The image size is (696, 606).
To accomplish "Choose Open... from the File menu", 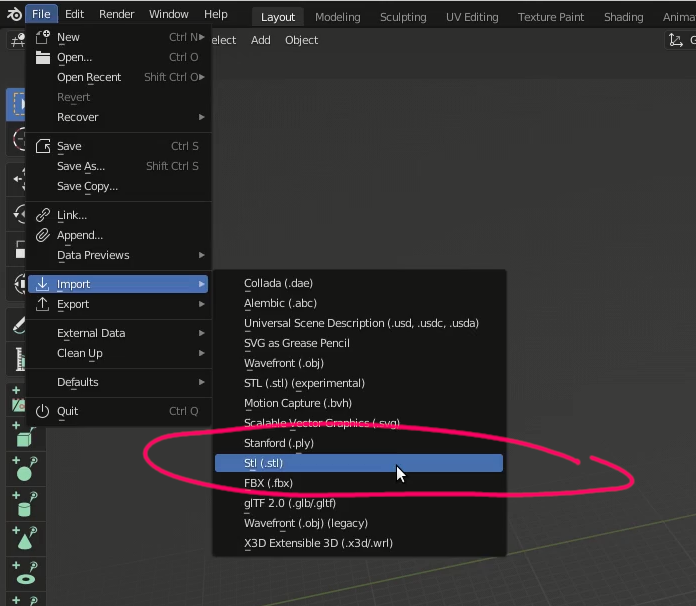I will click(x=118, y=57).
